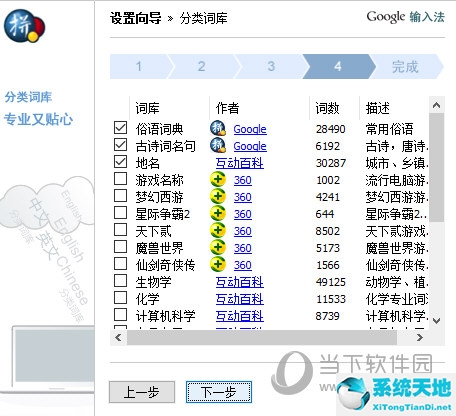Click the Google icon beside 古诗词名句
The height and width of the screenshot is (416, 456).
pyautogui.click(x=218, y=145)
